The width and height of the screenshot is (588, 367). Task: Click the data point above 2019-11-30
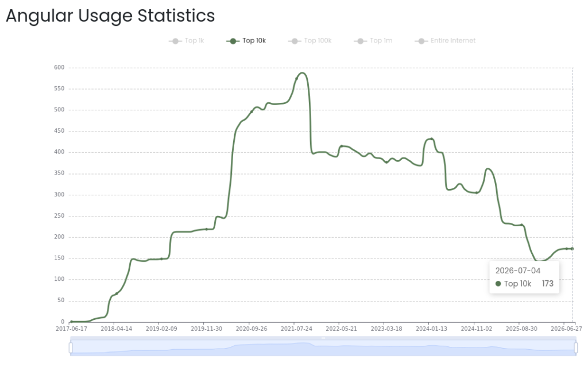pyautogui.click(x=207, y=229)
